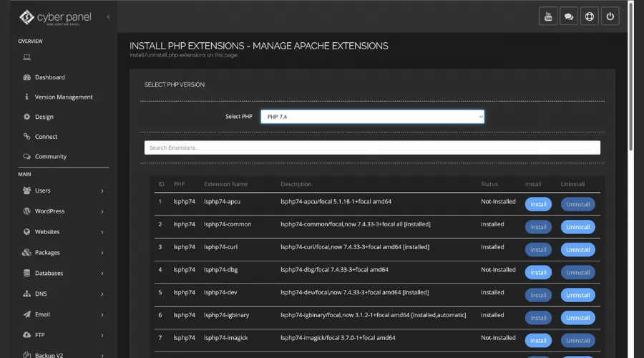Click the disabled Install button for lsphp74-common

pyautogui.click(x=538, y=227)
